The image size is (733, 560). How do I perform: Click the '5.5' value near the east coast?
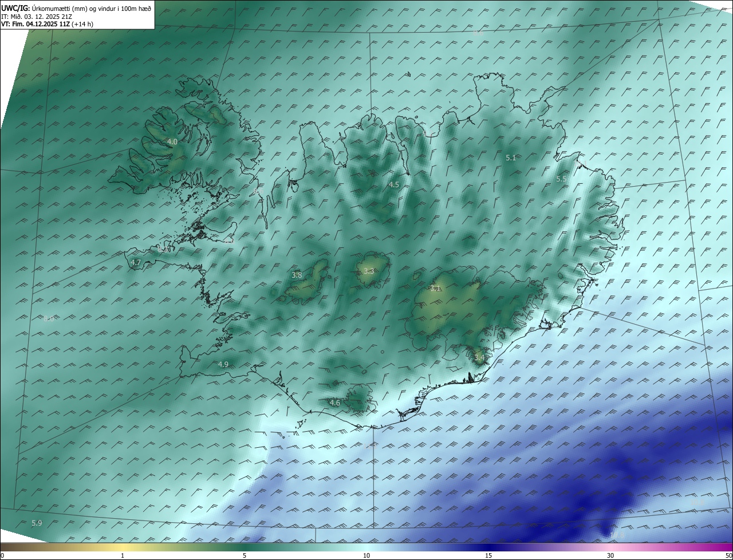pos(561,179)
